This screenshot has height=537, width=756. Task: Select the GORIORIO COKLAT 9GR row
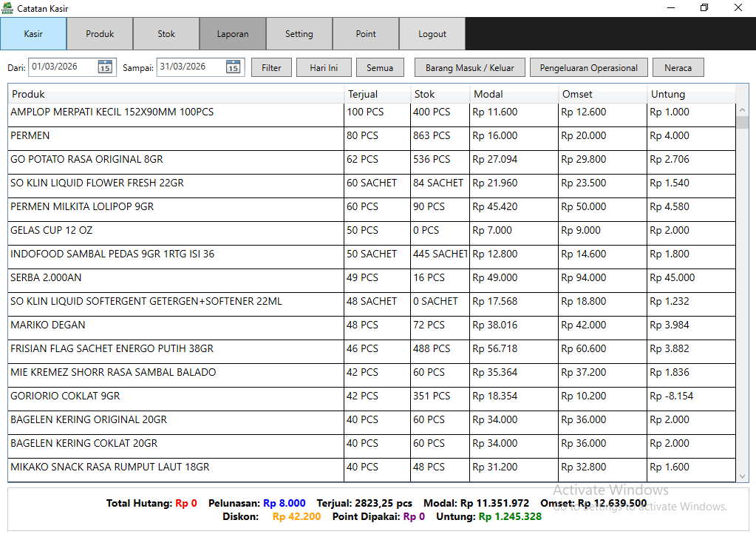coord(176,396)
